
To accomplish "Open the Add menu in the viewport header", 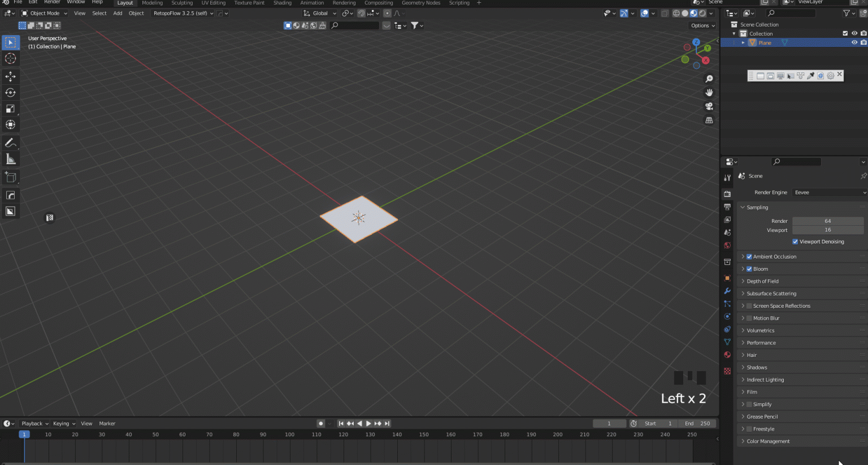I will point(117,13).
